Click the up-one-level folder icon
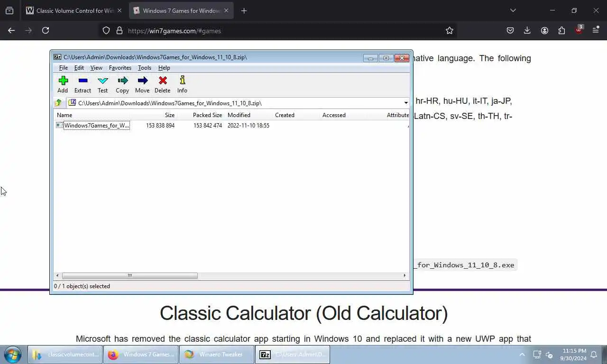Viewport: 607px width, 364px height. coord(58,103)
